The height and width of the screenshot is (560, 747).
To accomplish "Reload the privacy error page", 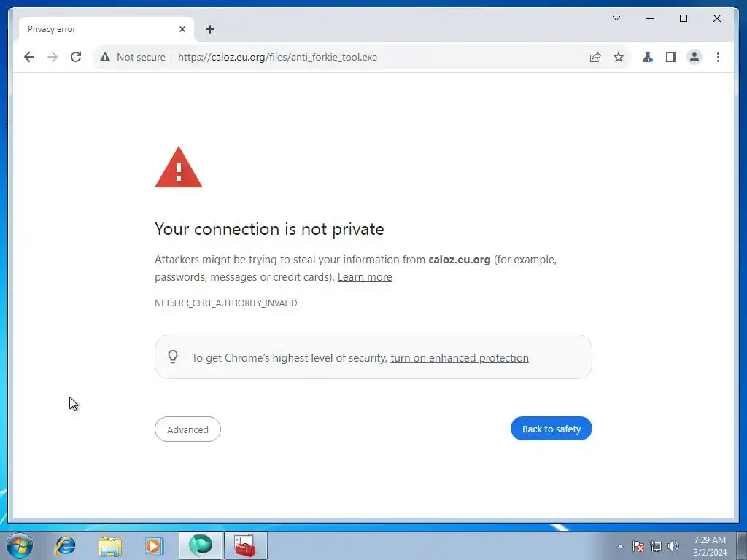I will tap(76, 57).
